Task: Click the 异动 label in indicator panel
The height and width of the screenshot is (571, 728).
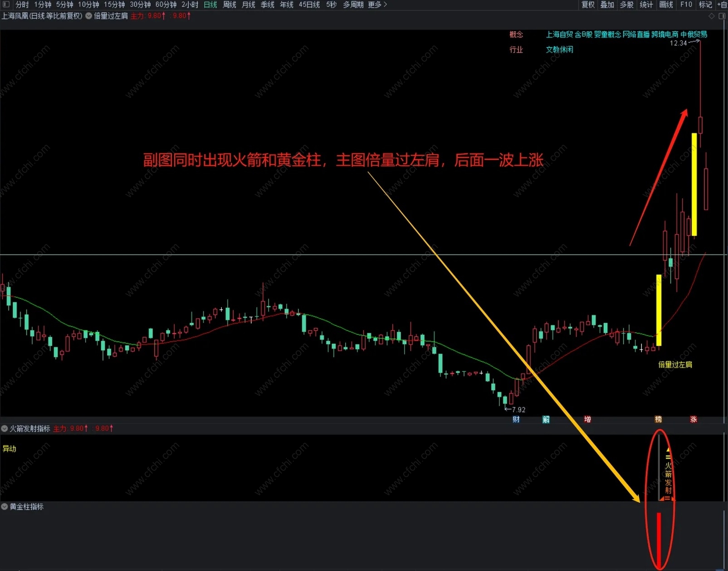Action: [10, 449]
